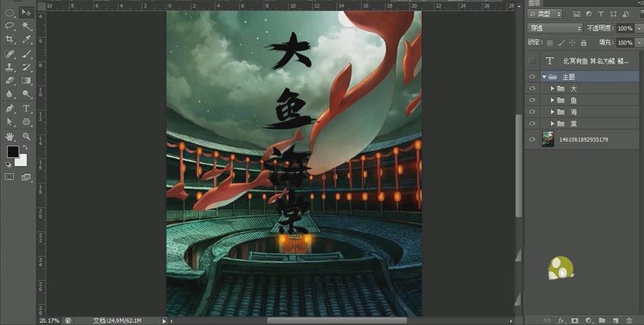Hide the 海 group

[x=533, y=112]
